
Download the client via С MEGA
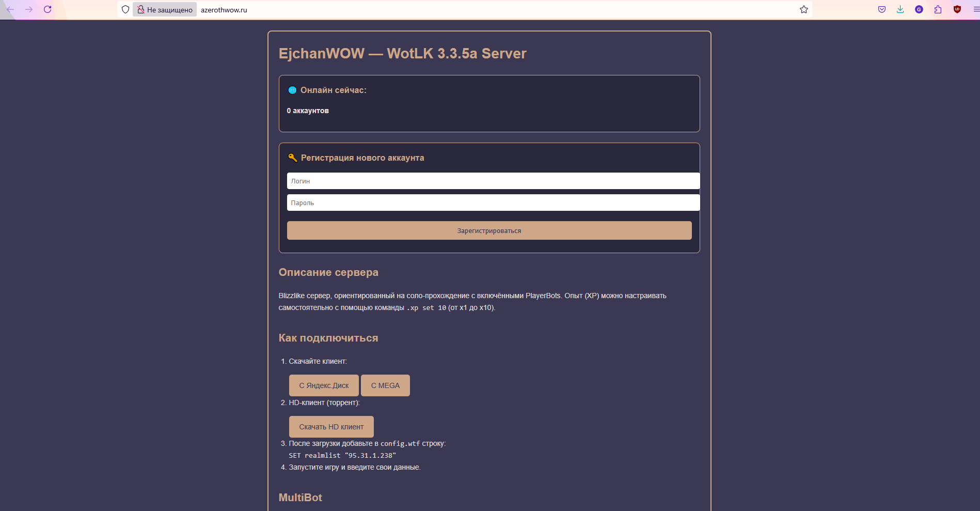385,385
